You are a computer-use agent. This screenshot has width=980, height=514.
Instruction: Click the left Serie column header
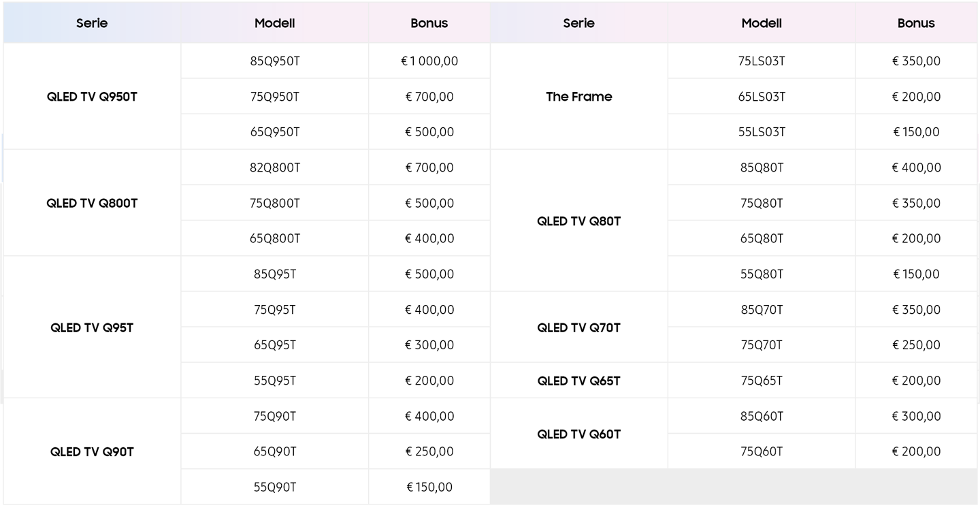pos(92,23)
